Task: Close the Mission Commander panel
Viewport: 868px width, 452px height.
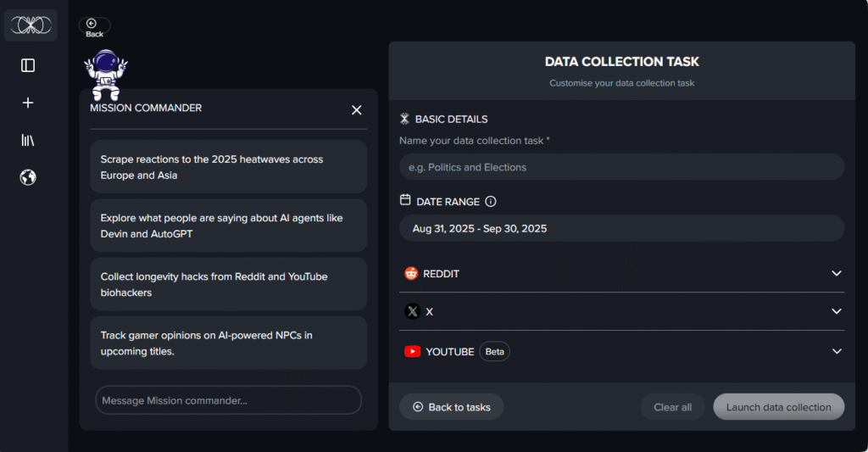Action: pyautogui.click(x=357, y=110)
